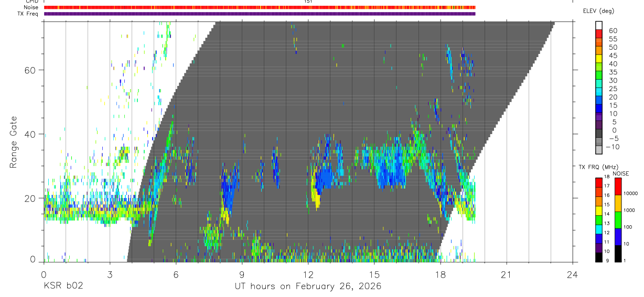644x297 pixels.
Task: Click the red top segment of the NOISE color bar
Action: point(618,186)
